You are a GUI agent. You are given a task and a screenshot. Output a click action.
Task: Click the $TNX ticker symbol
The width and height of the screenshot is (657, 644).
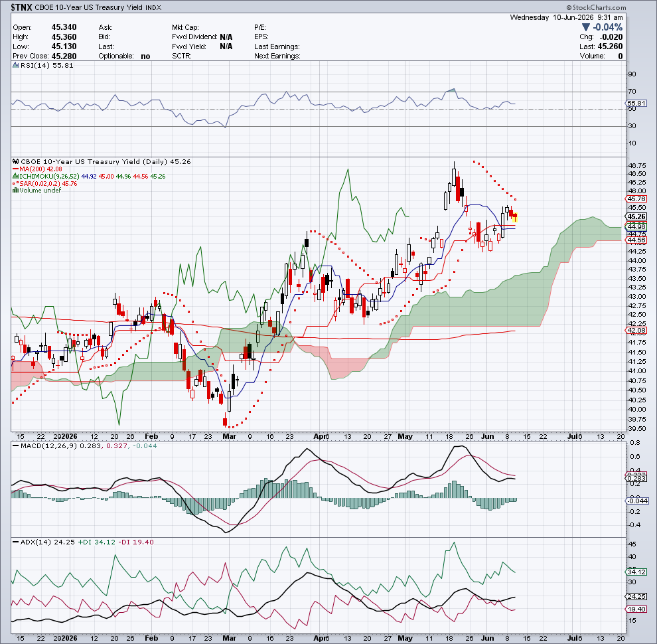[x=21, y=7]
